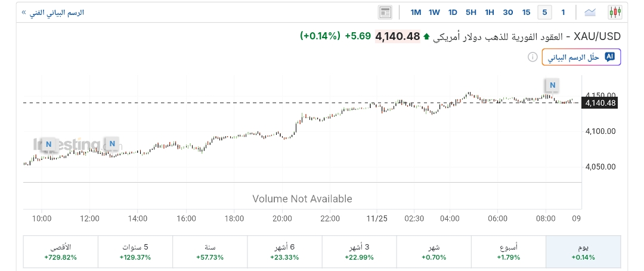Select the 5 years (5 سنوات) range
Viewport: 644px width, 271px height.
tap(135, 251)
